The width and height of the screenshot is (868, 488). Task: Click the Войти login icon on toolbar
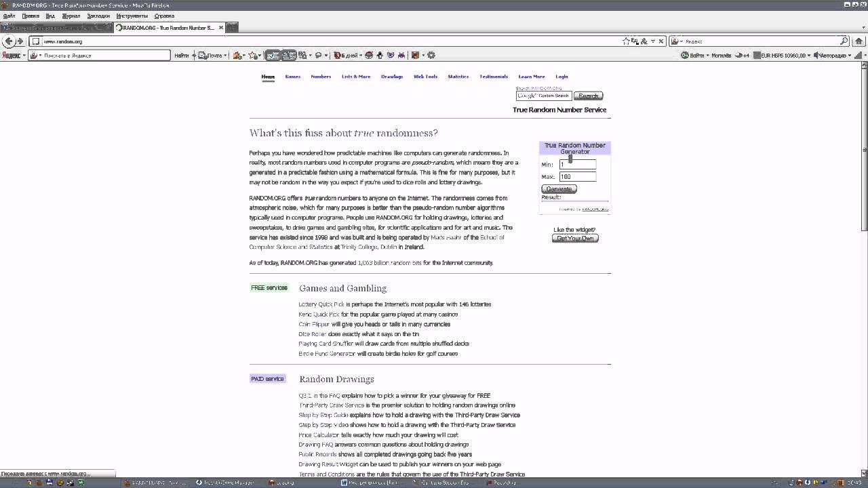point(685,56)
